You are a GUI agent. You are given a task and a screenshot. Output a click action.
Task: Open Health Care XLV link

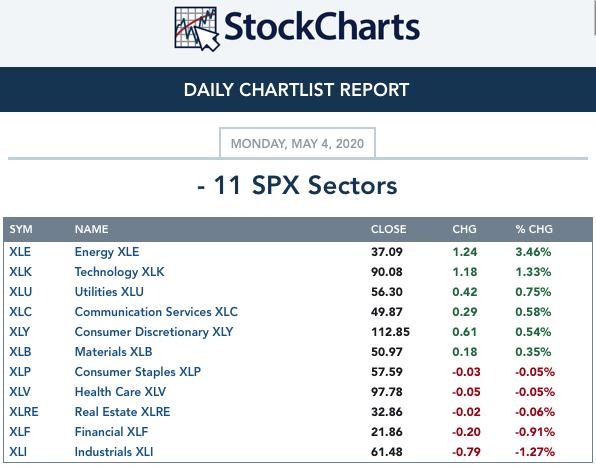(x=120, y=392)
